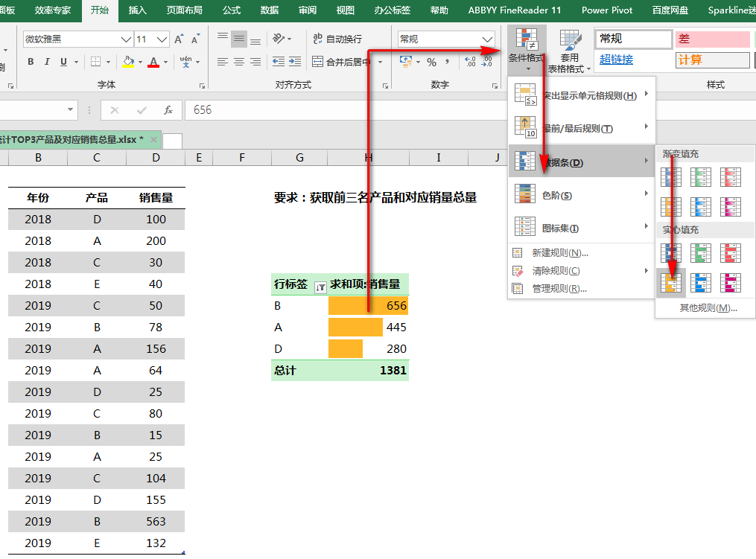Decrease font size with the smaller A icon

(195, 39)
